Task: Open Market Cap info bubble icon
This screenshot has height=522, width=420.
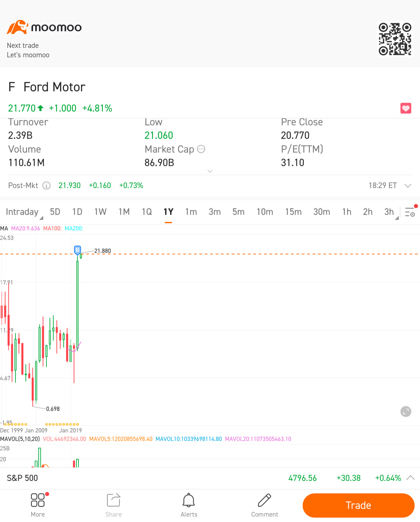Action: coord(201,149)
